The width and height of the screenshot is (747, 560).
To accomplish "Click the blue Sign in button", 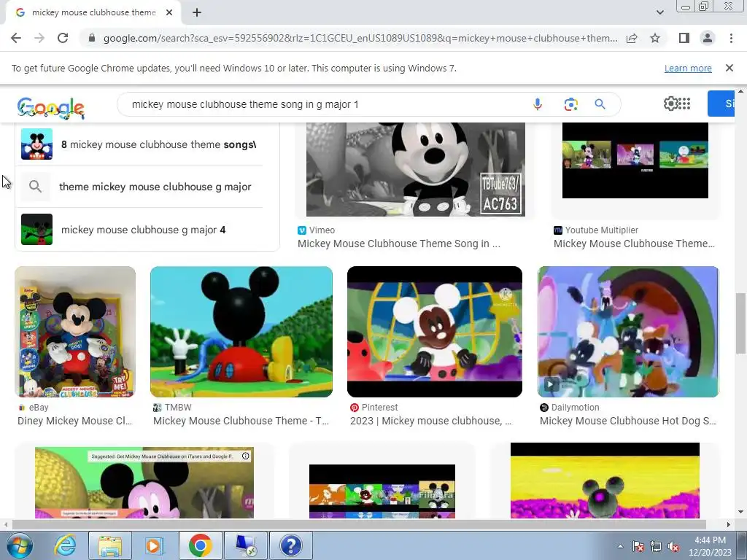I will 721,104.
